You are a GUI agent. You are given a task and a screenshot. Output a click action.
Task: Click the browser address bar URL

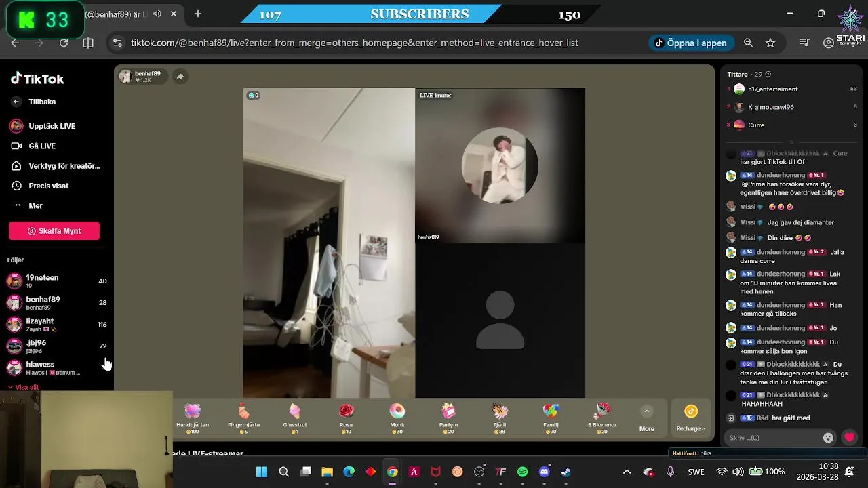tap(354, 43)
